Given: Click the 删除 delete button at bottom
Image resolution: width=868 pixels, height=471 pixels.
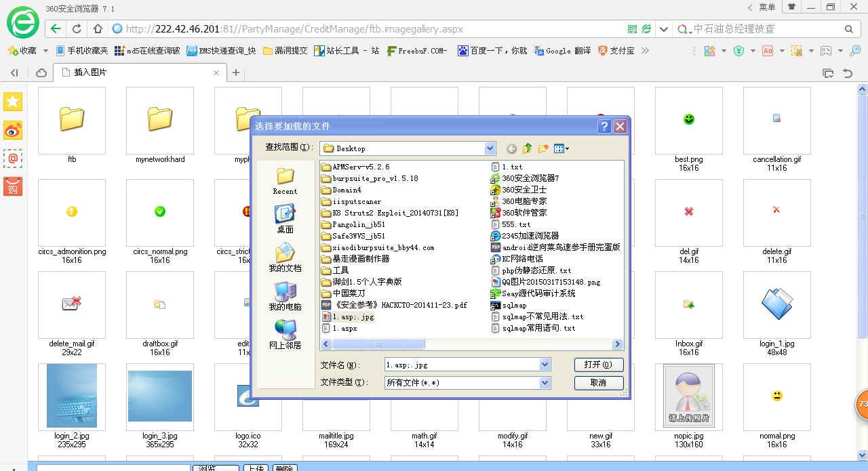Looking at the screenshot, I should 285,468.
